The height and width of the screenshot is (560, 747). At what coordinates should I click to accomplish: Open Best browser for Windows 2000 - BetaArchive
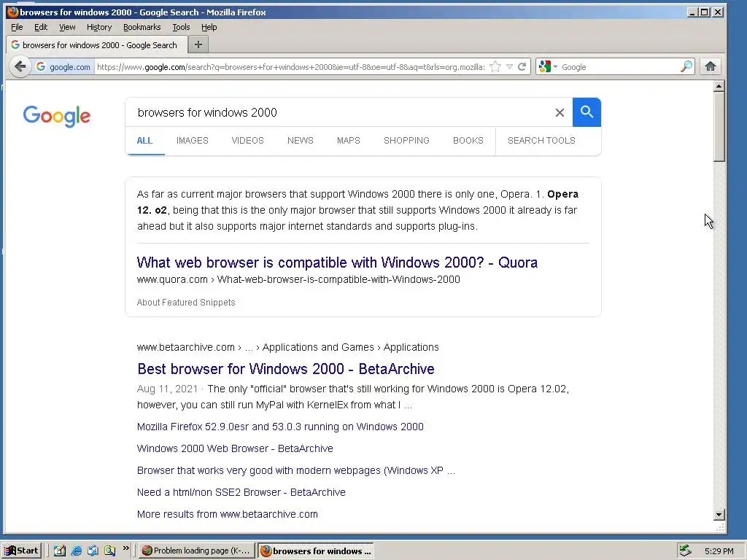[286, 369]
